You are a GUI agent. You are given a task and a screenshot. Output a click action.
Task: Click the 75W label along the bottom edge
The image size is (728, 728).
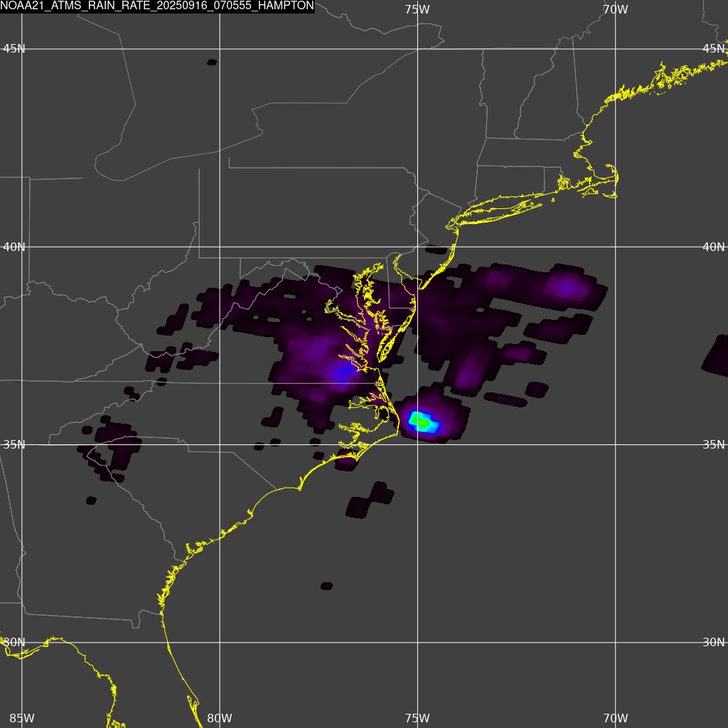click(x=417, y=718)
